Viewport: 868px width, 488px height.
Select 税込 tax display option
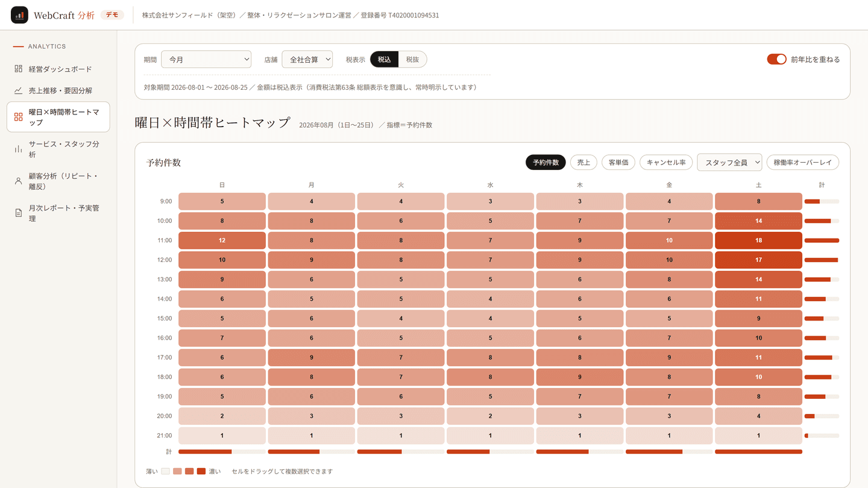pyautogui.click(x=385, y=59)
